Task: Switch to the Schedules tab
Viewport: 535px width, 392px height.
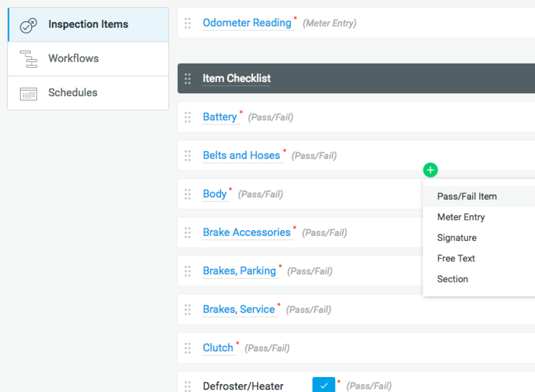Action: coord(73,93)
